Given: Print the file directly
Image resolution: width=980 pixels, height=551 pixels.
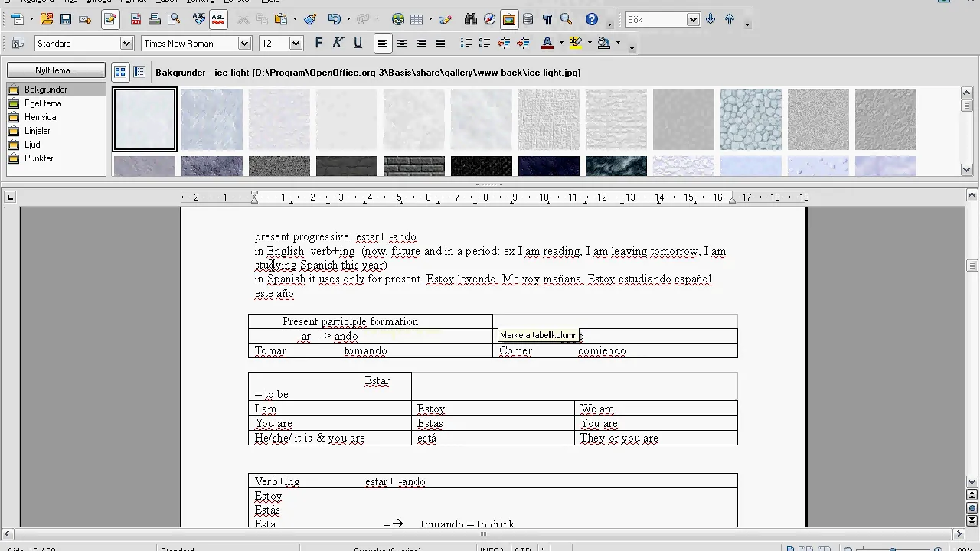Looking at the screenshot, I should tap(155, 20).
